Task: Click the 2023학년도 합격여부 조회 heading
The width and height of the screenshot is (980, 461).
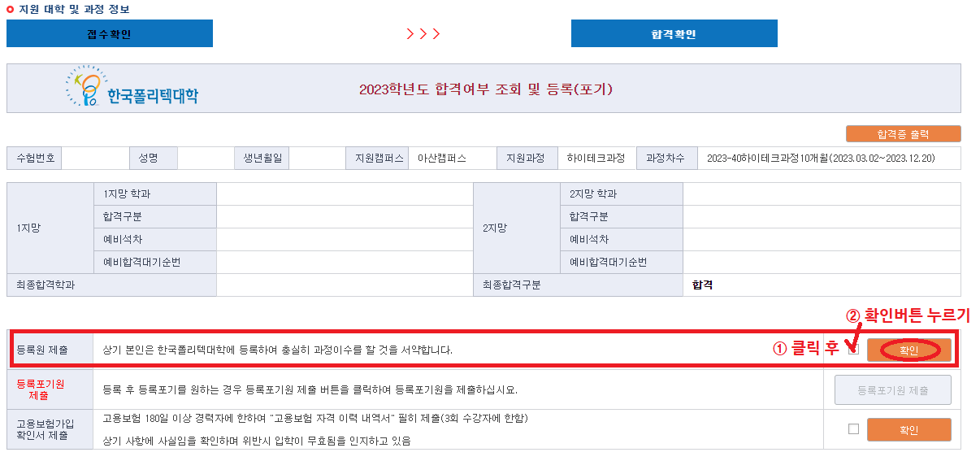Action: (486, 89)
